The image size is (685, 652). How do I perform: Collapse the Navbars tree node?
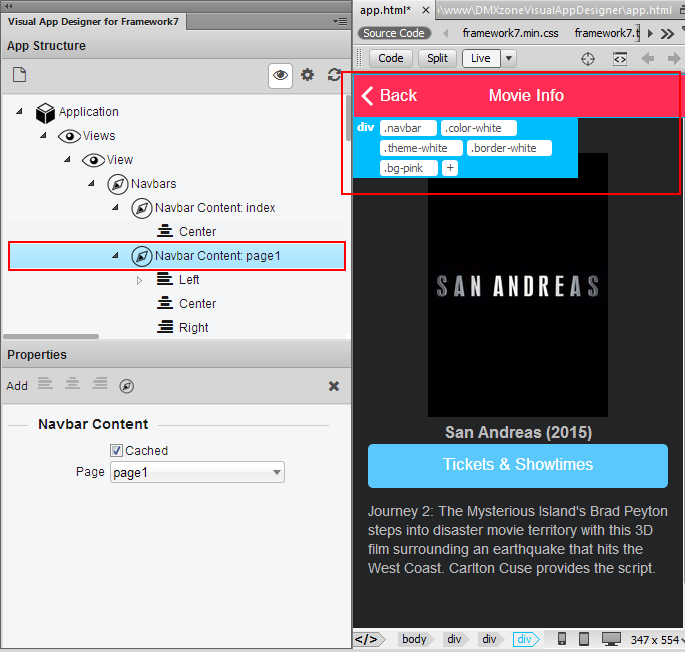point(91,184)
